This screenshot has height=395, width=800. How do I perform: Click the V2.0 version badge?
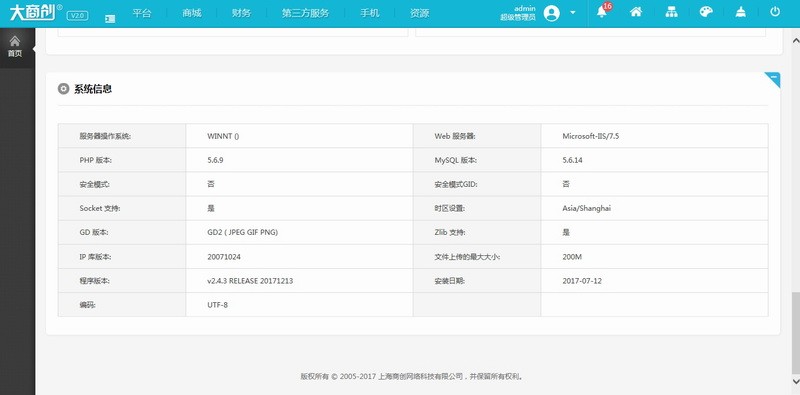click(x=77, y=16)
